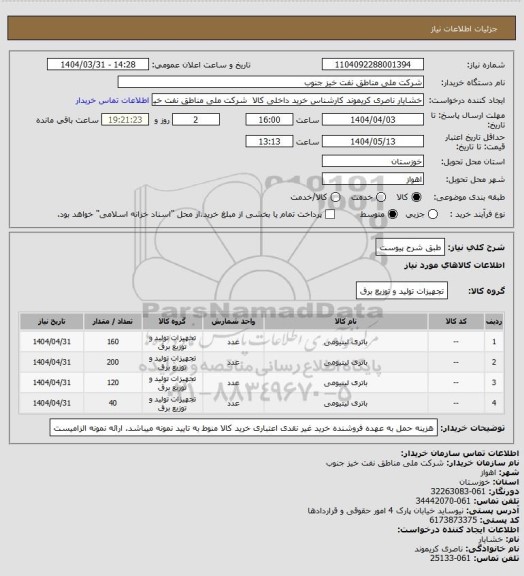The width and height of the screenshot is (524, 576).
Task: Click the goods group field تجهیزات تولید و توزیع برق
Action: pyautogui.click(x=402, y=291)
